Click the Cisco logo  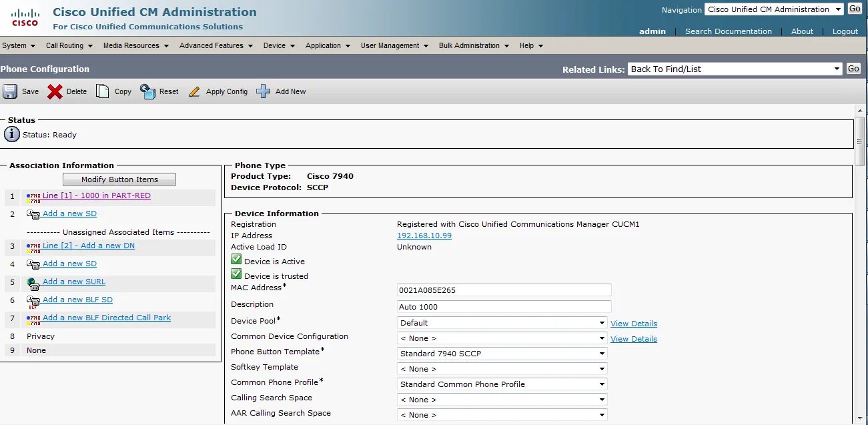click(x=25, y=17)
